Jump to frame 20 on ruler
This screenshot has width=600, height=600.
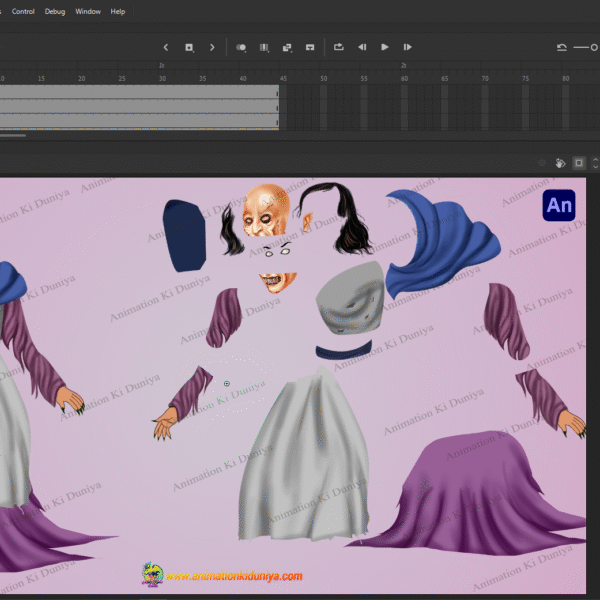point(82,78)
